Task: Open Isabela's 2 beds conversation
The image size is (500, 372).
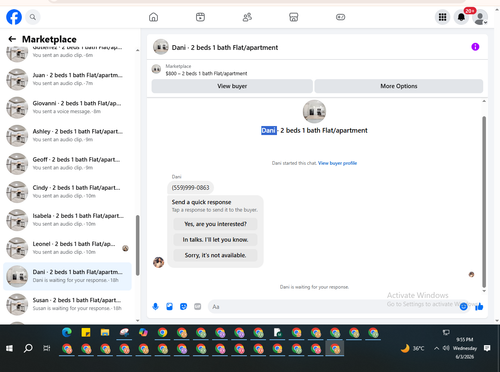Action: (x=68, y=220)
